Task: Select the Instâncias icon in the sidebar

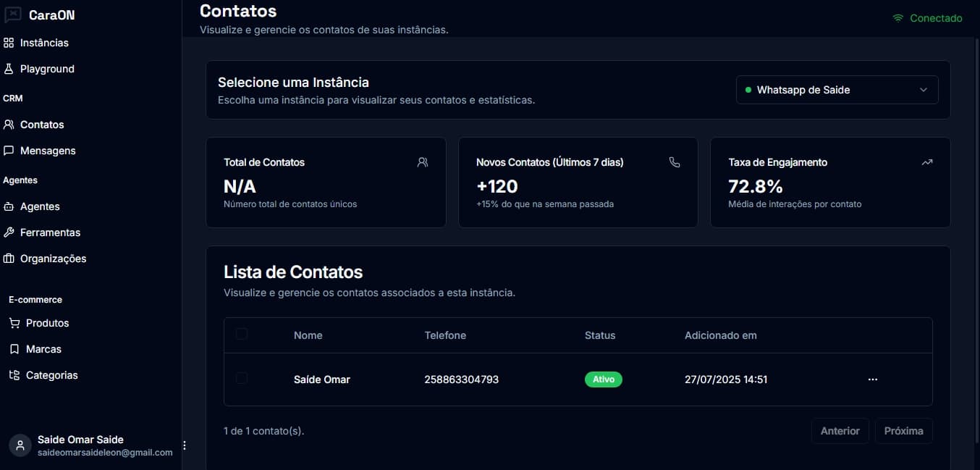Action: pyautogui.click(x=10, y=43)
